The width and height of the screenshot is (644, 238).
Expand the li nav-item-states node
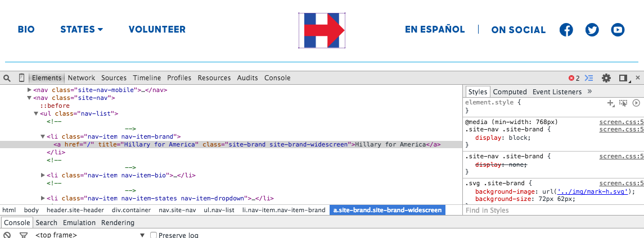point(43,198)
